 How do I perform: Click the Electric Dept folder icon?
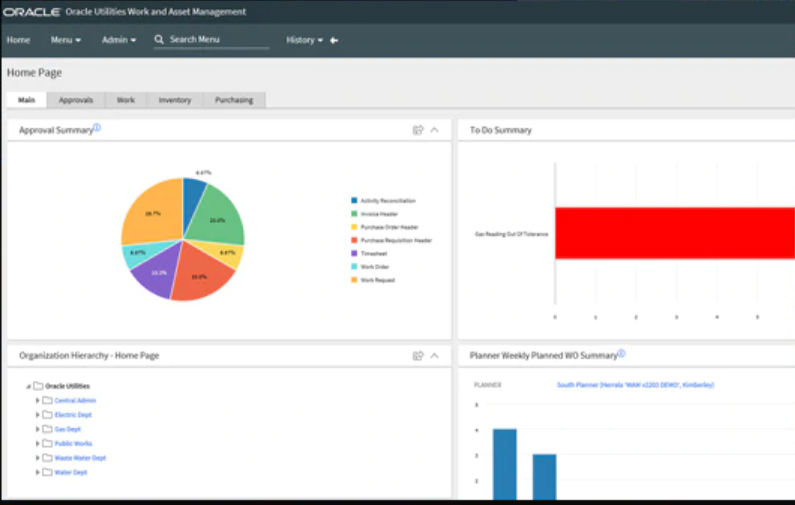pyautogui.click(x=47, y=414)
